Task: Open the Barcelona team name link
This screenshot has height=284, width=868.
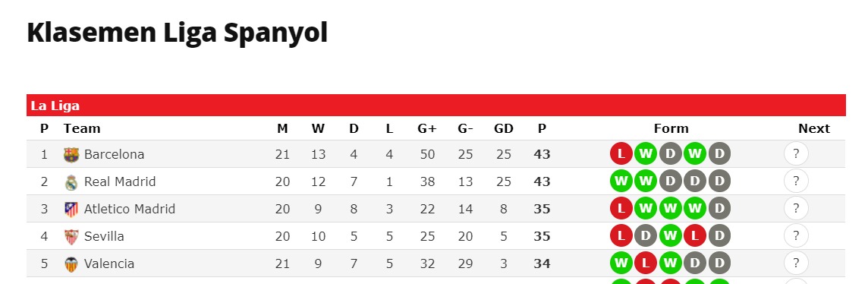Action: [114, 154]
